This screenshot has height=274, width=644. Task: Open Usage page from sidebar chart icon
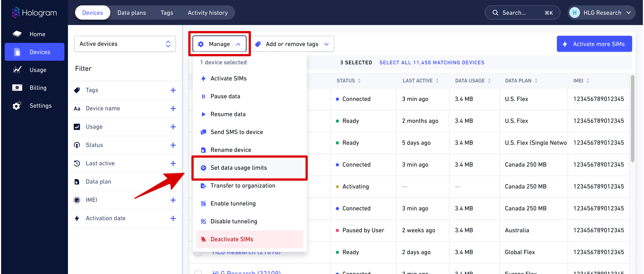click(17, 70)
